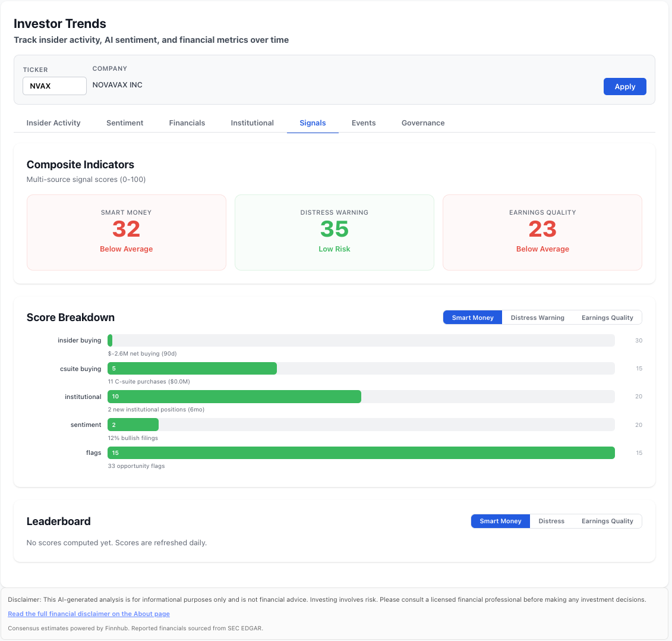
Task: Click the Smart Money score card
Action: [127, 232]
